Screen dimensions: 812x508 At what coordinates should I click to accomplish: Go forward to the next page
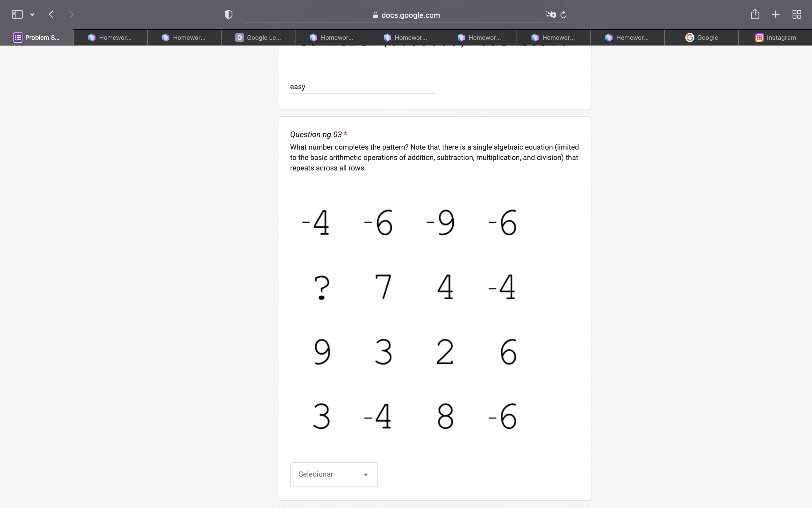71,14
